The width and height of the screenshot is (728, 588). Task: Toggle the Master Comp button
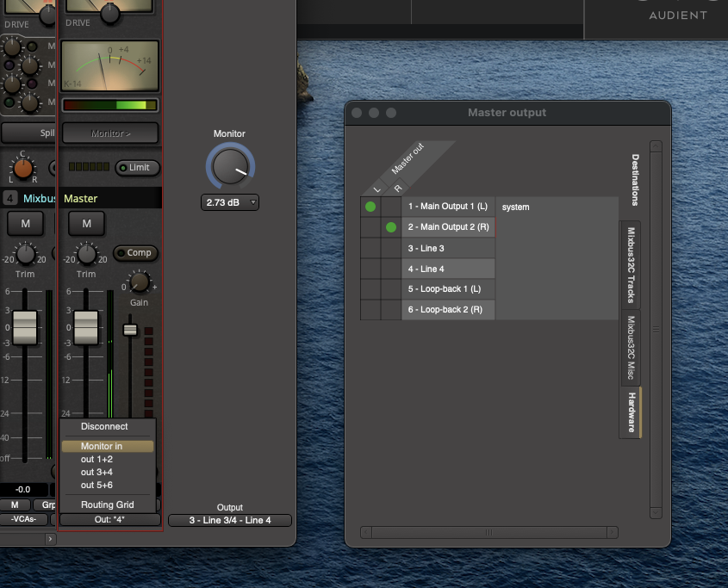[x=135, y=253]
